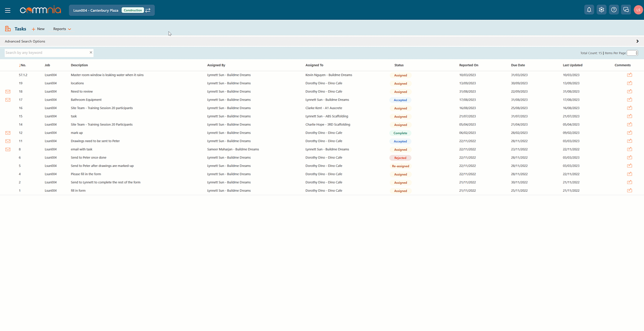
Task: Open the hamburger navigation menu
Action: coord(8,10)
